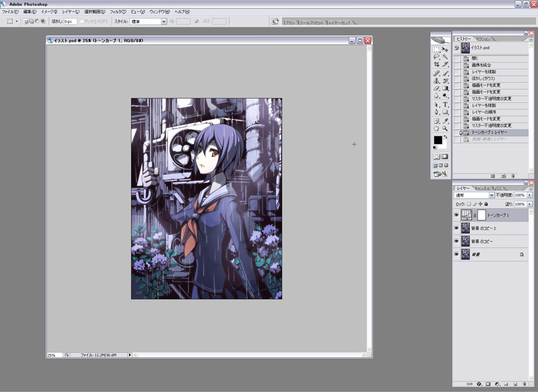This screenshot has width=538, height=392.
Task: Delete current state in History panel
Action: coord(513,176)
